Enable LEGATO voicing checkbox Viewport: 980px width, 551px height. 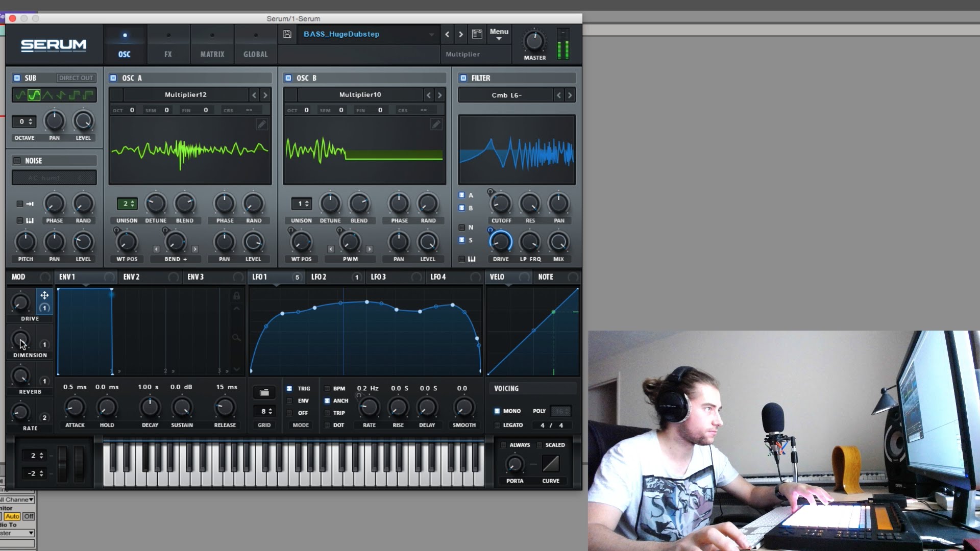497,425
